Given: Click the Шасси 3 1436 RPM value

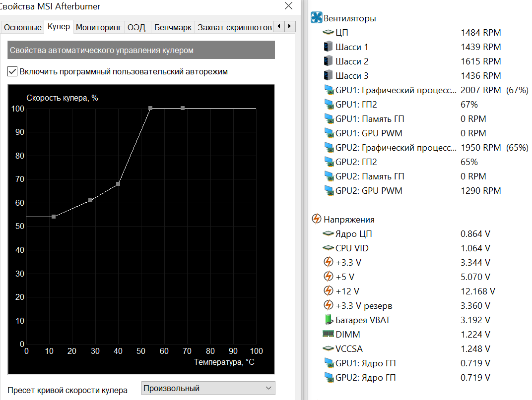Looking at the screenshot, I should [480, 76].
